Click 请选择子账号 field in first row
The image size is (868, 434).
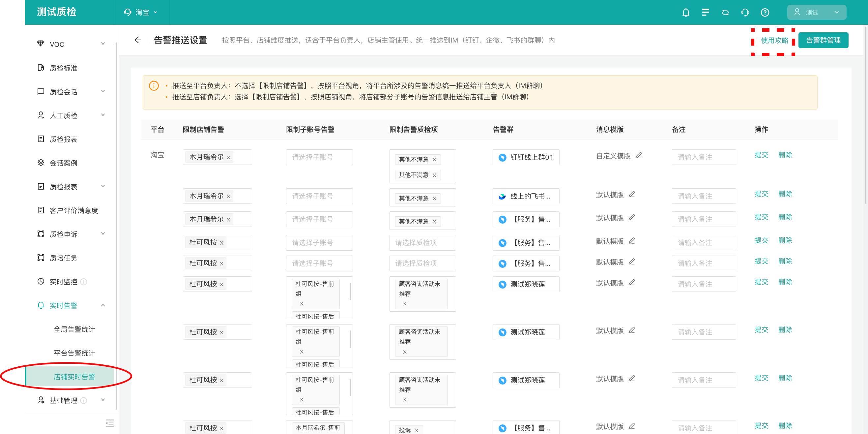(319, 158)
